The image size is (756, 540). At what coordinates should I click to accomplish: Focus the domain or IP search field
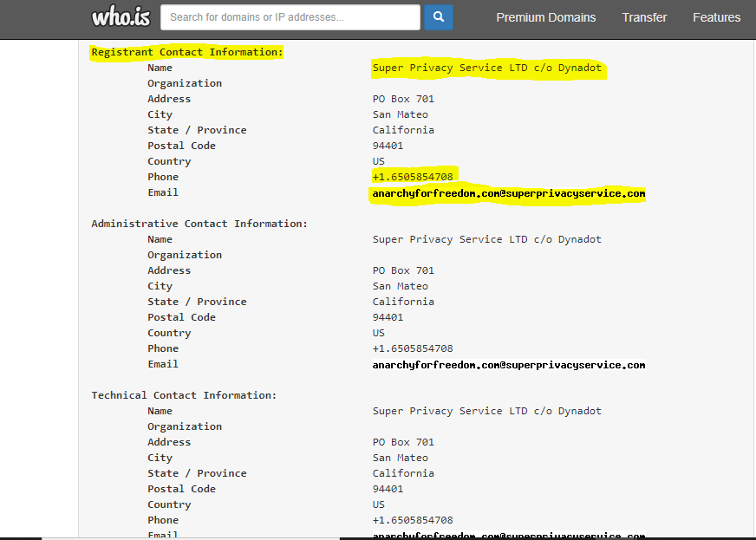click(290, 17)
